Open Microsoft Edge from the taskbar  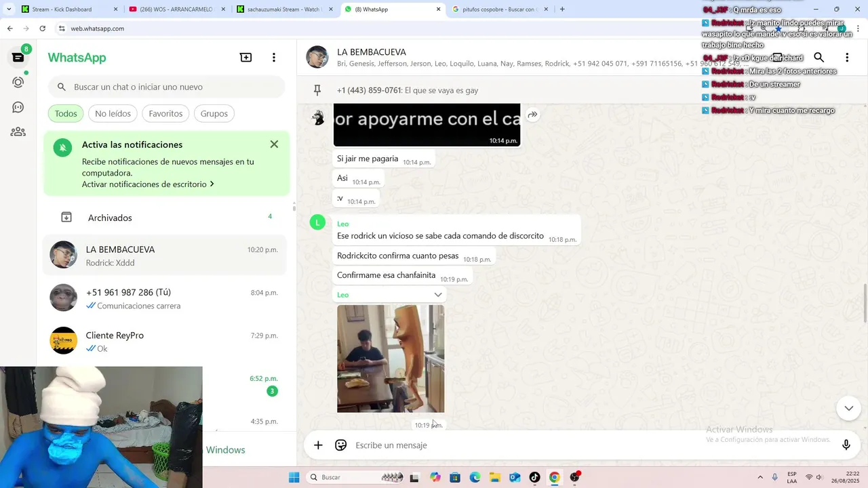(475, 477)
